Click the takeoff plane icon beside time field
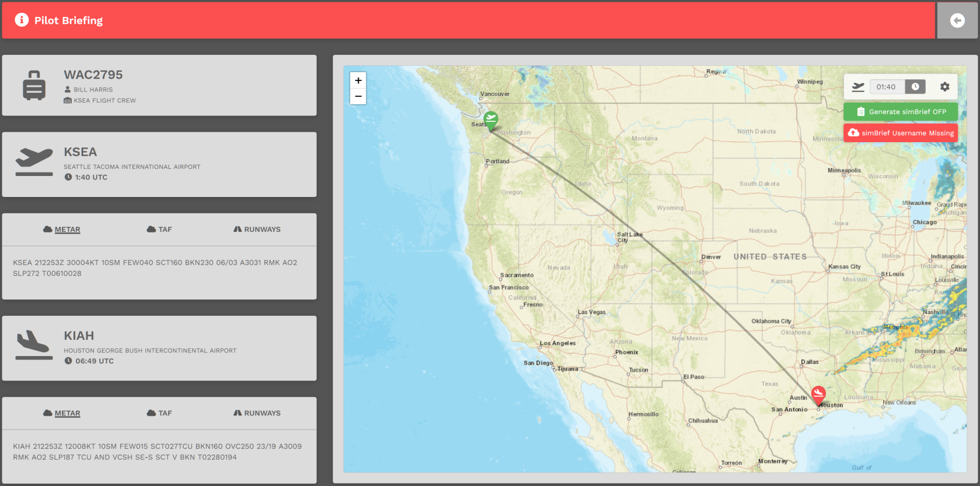The image size is (980, 486). [857, 87]
